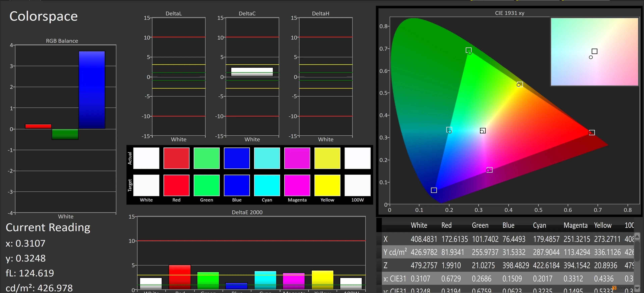Select the Actual Green swatch

(207, 158)
